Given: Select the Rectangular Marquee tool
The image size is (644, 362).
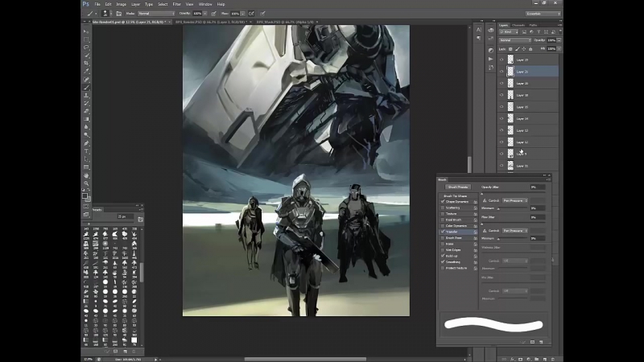Looking at the screenshot, I should point(86,39).
